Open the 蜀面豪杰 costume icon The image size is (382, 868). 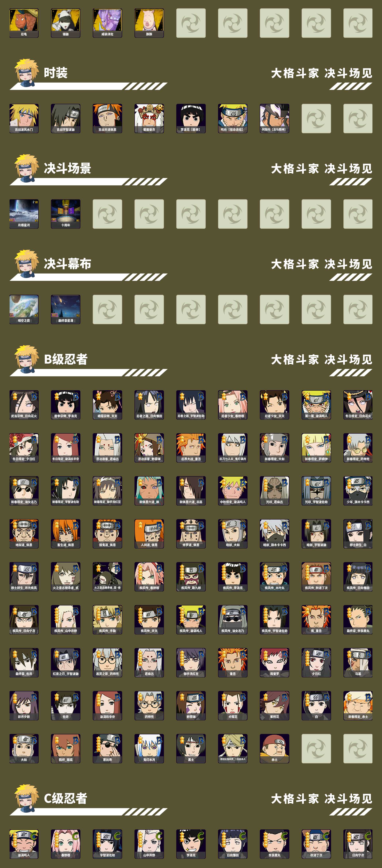click(x=149, y=118)
